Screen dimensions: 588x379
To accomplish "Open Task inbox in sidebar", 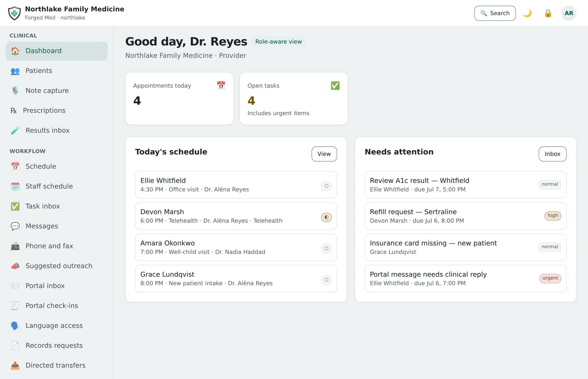I will 57,206.
